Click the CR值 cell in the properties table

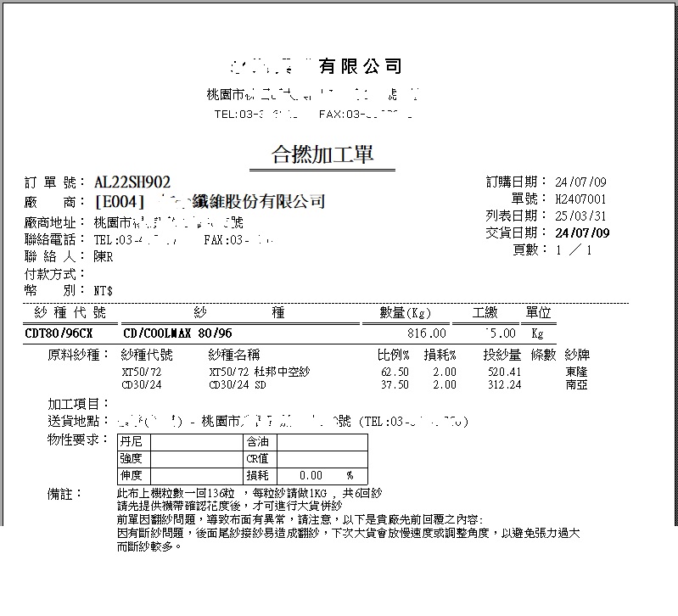tap(260, 459)
